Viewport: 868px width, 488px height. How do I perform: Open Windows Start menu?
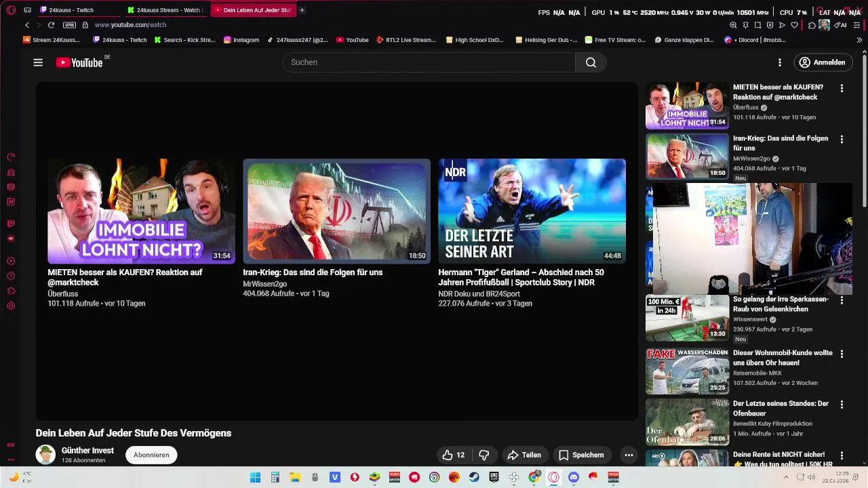(255, 477)
